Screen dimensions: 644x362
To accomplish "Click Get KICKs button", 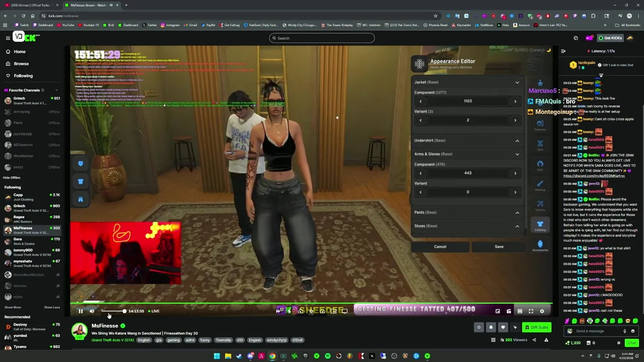I will coord(610,38).
